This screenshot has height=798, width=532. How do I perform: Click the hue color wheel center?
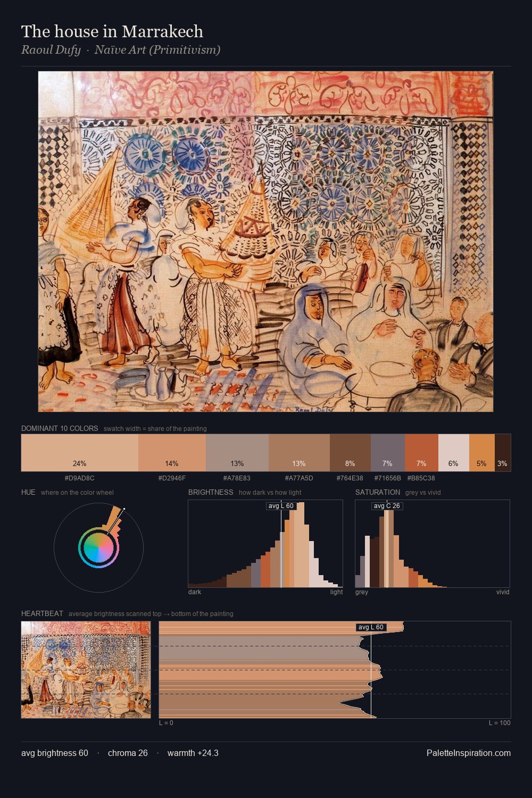pos(98,547)
